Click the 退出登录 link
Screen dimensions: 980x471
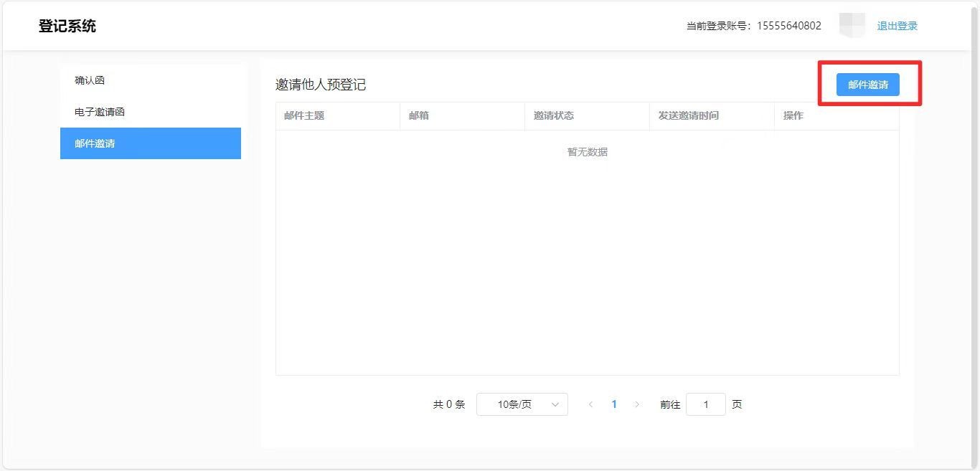tap(897, 26)
